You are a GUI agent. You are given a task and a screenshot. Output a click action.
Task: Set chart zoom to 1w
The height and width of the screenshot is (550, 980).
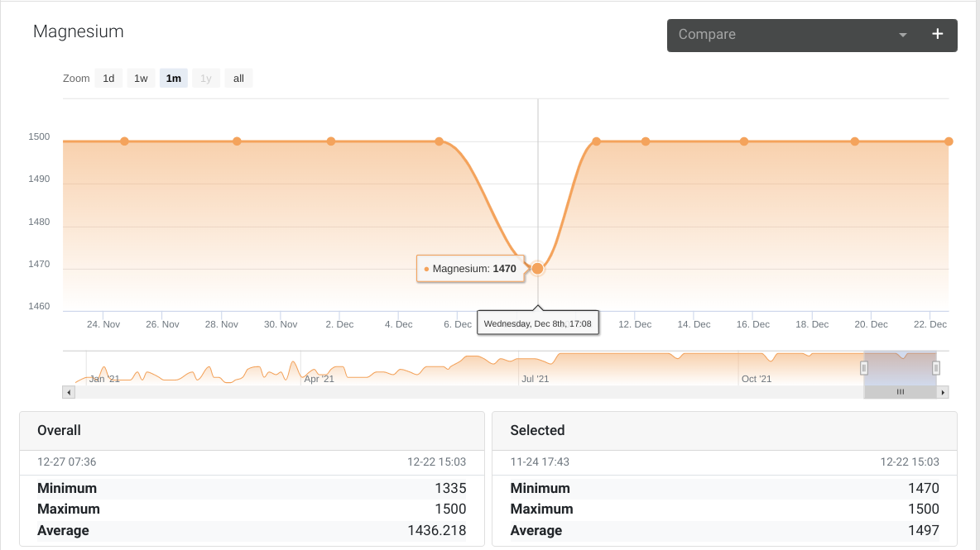pos(142,78)
